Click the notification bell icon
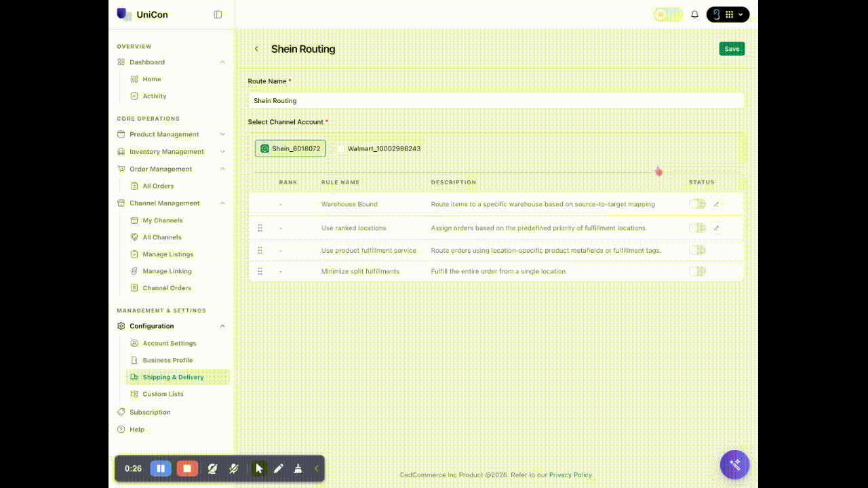 pyautogui.click(x=694, y=14)
